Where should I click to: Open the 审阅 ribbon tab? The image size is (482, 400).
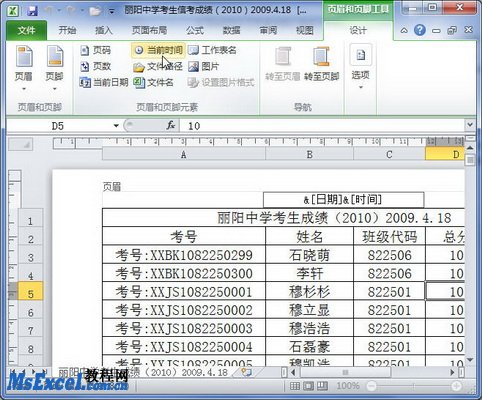click(x=268, y=30)
